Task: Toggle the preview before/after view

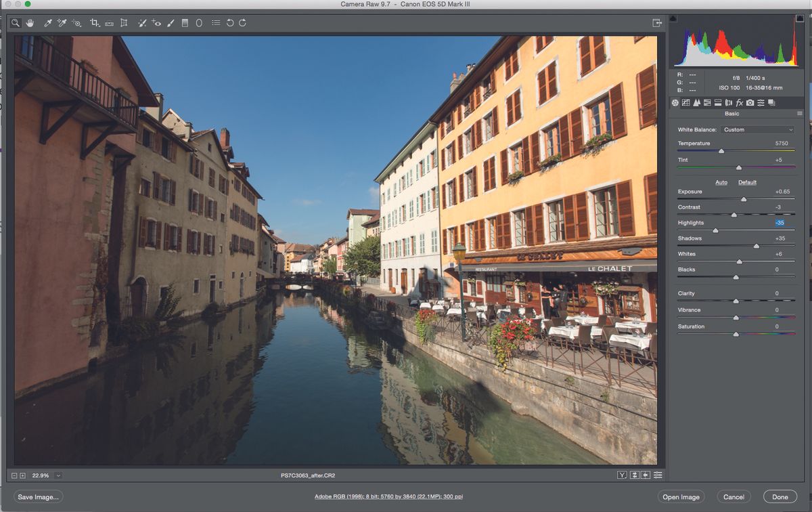Action: coord(621,475)
